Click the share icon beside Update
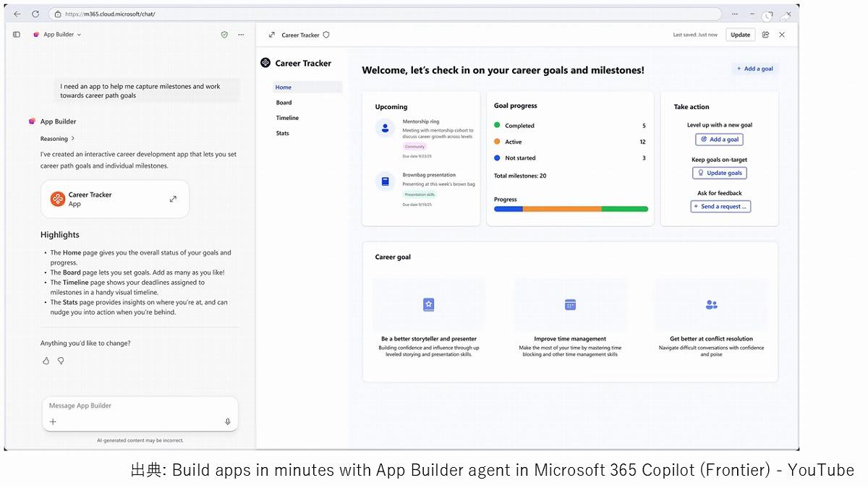Image resolution: width=868 pixels, height=488 pixels. click(765, 35)
